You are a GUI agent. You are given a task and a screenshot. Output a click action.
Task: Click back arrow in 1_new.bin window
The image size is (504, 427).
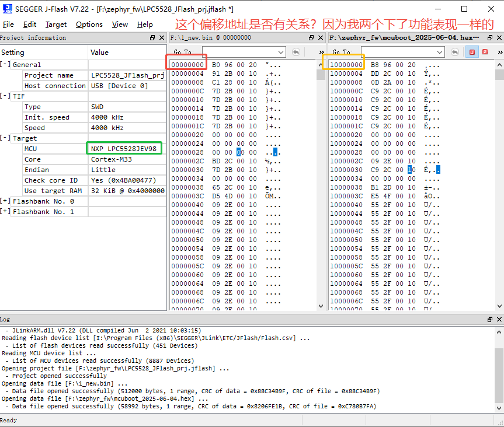click(x=296, y=52)
